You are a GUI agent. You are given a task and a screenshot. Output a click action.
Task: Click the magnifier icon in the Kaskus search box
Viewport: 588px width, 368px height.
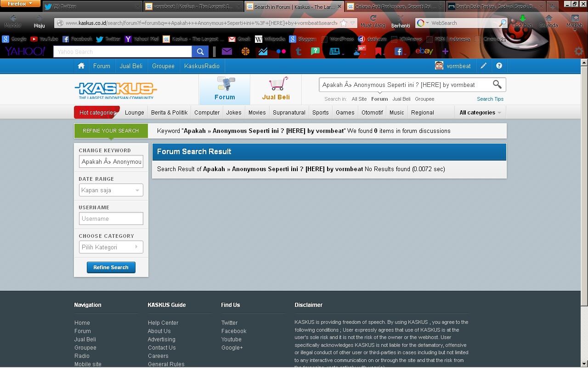tap(497, 84)
